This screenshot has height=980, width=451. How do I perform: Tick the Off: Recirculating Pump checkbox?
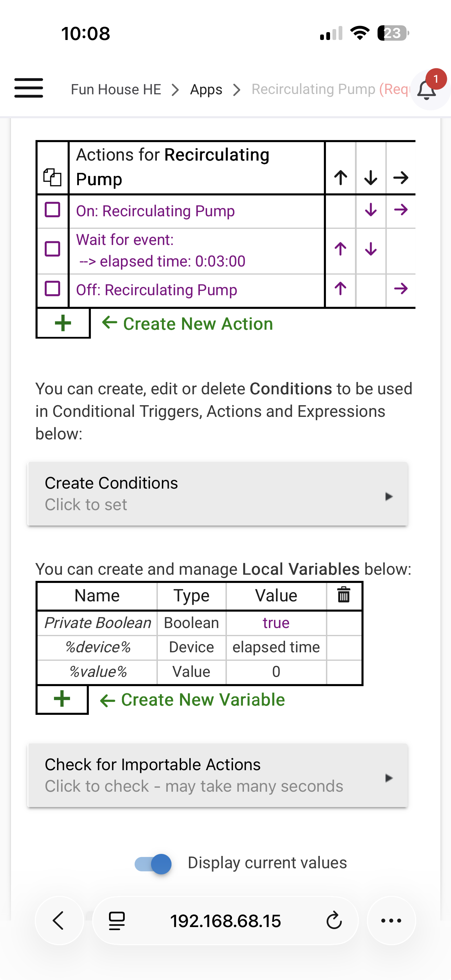[53, 289]
